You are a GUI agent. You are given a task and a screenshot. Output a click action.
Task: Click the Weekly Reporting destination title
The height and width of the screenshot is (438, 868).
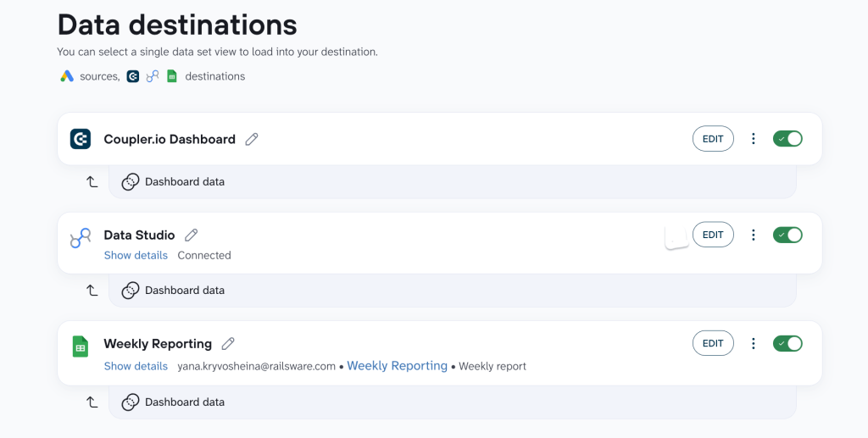(158, 344)
